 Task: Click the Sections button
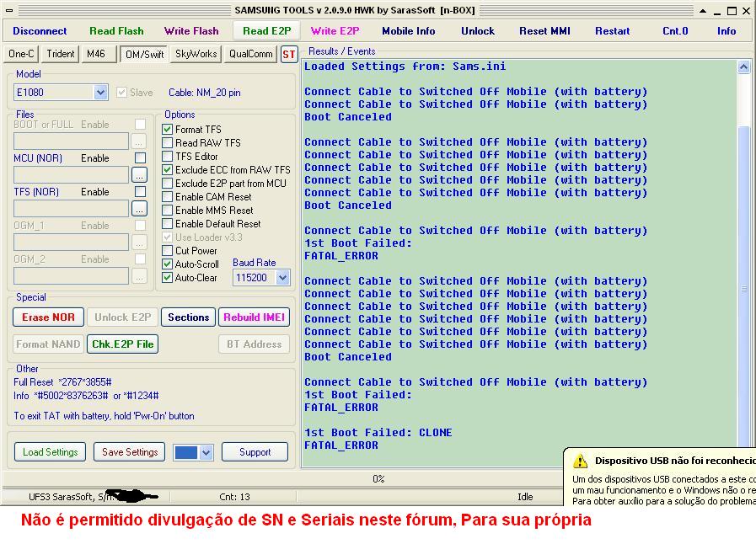click(x=189, y=317)
